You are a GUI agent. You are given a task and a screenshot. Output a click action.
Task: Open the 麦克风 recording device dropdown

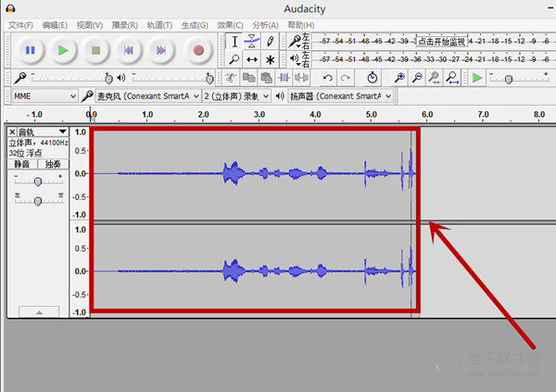point(147,96)
